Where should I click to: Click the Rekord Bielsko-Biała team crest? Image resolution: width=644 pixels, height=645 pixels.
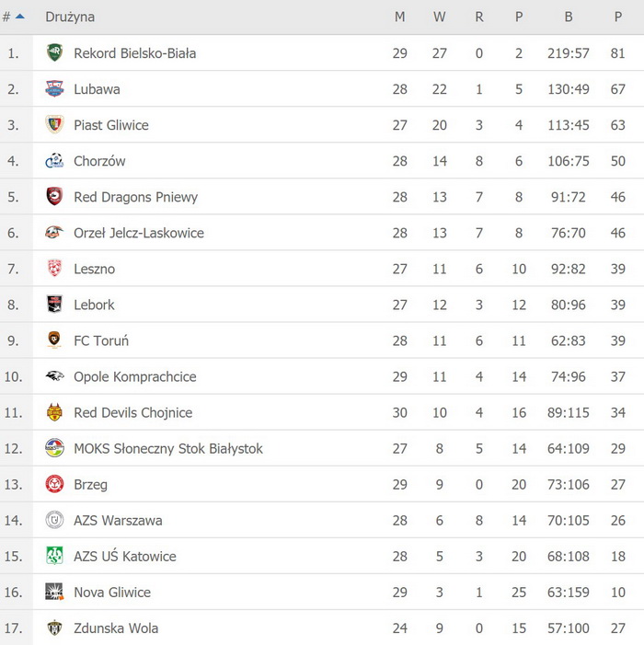point(54,53)
